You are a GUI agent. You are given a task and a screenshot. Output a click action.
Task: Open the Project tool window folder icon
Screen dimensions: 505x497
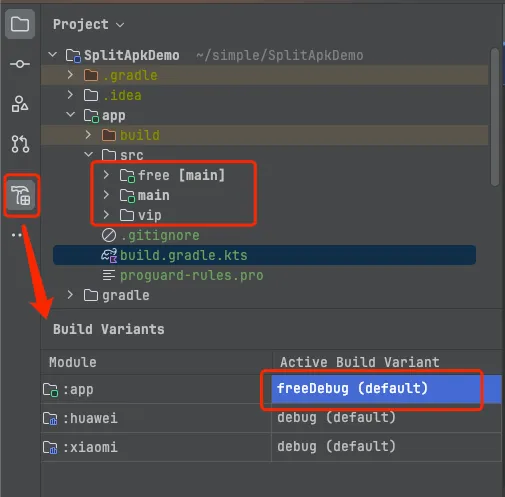20,24
